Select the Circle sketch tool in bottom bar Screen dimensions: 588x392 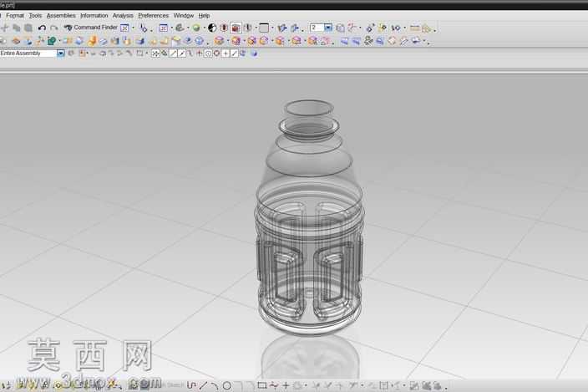tap(227, 385)
